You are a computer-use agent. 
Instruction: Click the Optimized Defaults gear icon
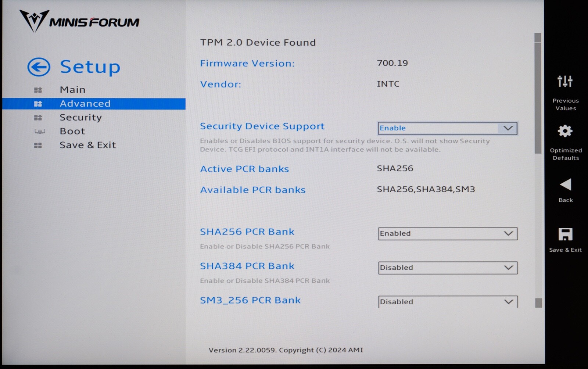tap(565, 131)
